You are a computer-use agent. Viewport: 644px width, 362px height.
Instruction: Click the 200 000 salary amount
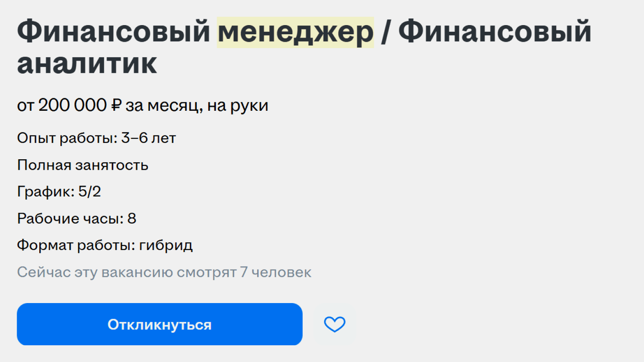(72, 105)
